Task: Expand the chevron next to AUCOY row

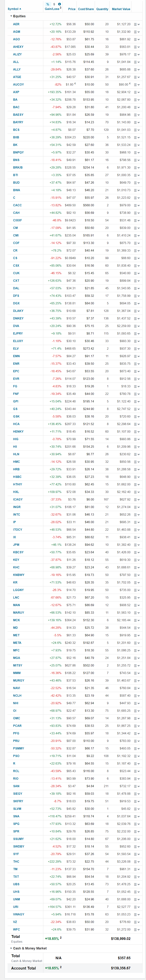Action: [139, 85]
